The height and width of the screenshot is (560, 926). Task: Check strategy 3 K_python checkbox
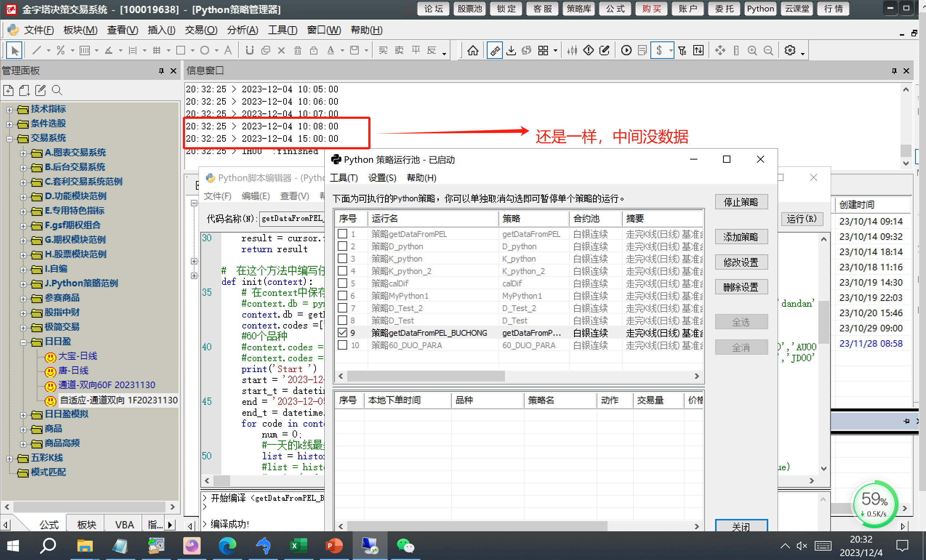[342, 258]
